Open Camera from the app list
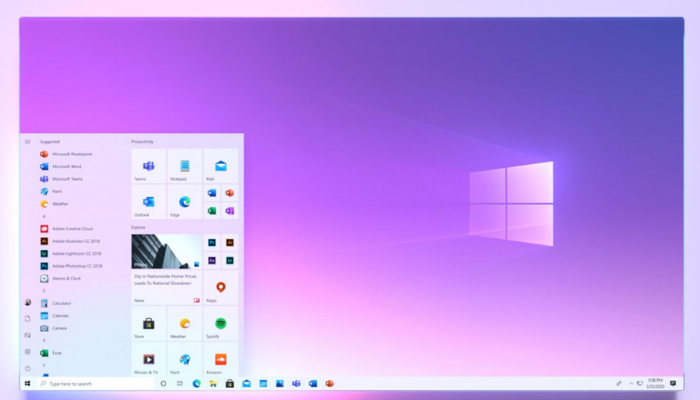This screenshot has height=400, width=700. (54, 329)
